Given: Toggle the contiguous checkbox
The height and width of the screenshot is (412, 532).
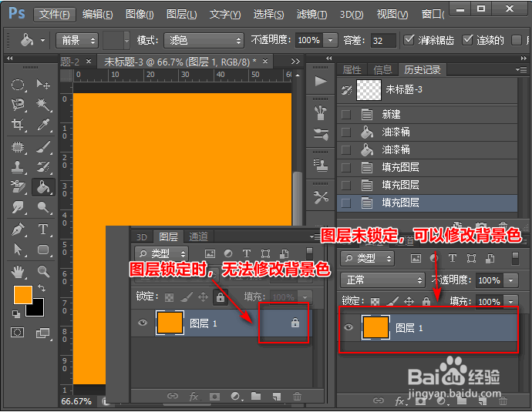Looking at the screenshot, I should click(x=468, y=40).
